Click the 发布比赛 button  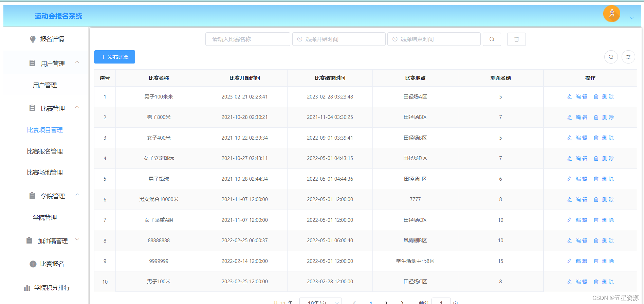(114, 57)
